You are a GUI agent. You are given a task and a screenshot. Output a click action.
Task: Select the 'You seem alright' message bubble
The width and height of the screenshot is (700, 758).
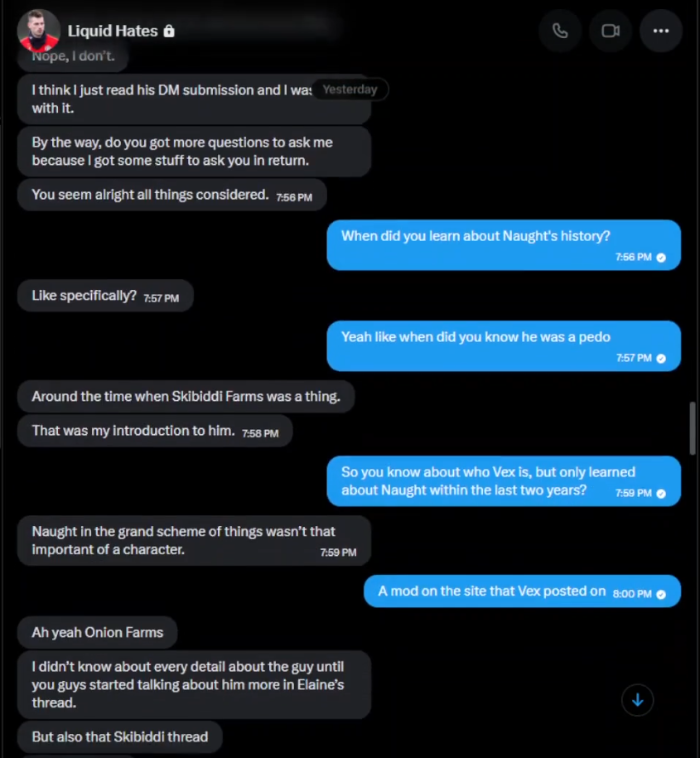pyautogui.click(x=172, y=195)
